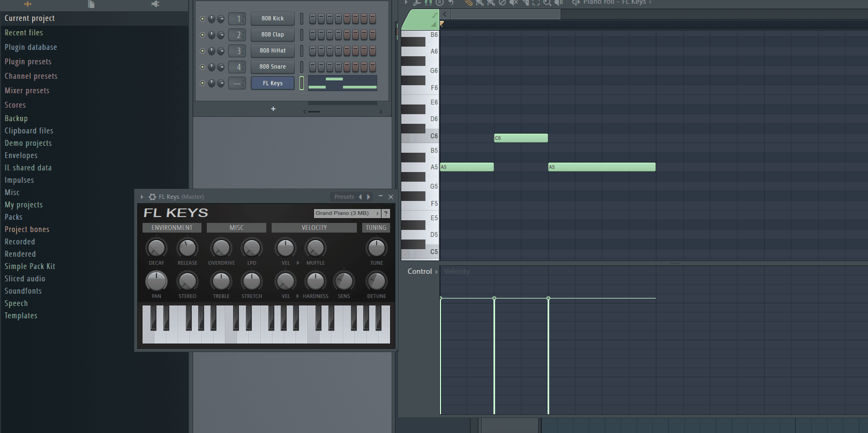The image size is (868, 433).
Task: Click the 808 Kick channel volume knob
Action: point(221,19)
